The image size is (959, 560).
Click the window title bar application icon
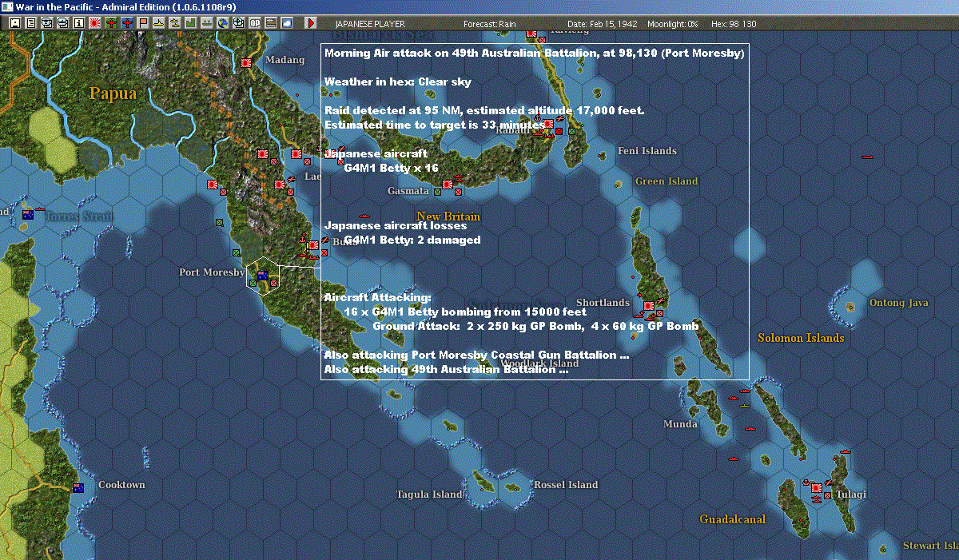coord(7,6)
